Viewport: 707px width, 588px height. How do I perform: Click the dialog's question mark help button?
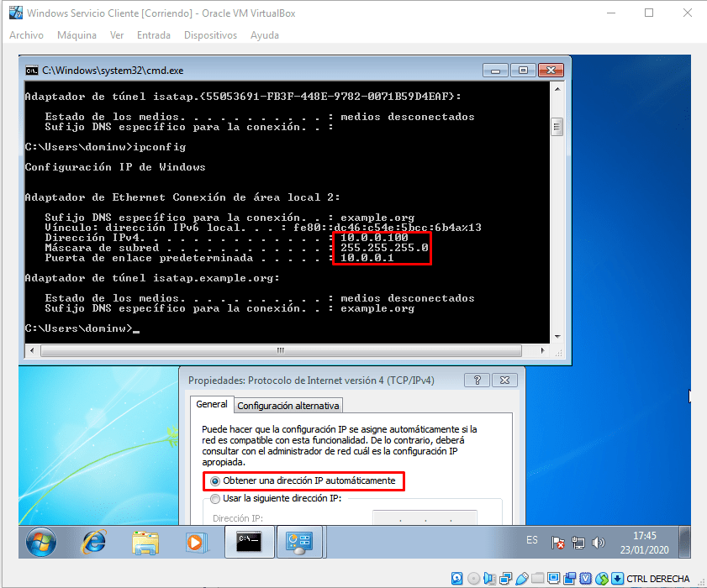pyautogui.click(x=477, y=381)
